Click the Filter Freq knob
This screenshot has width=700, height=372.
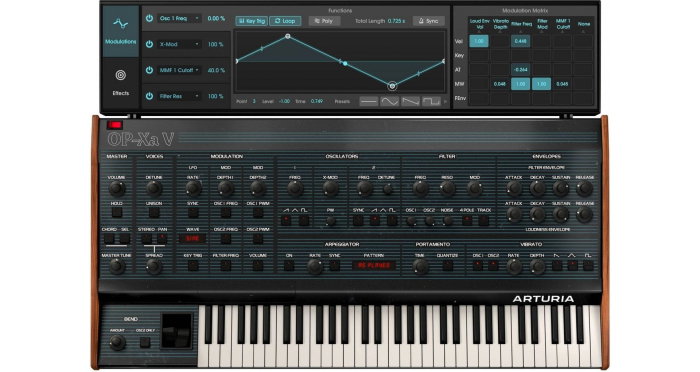[x=420, y=188]
